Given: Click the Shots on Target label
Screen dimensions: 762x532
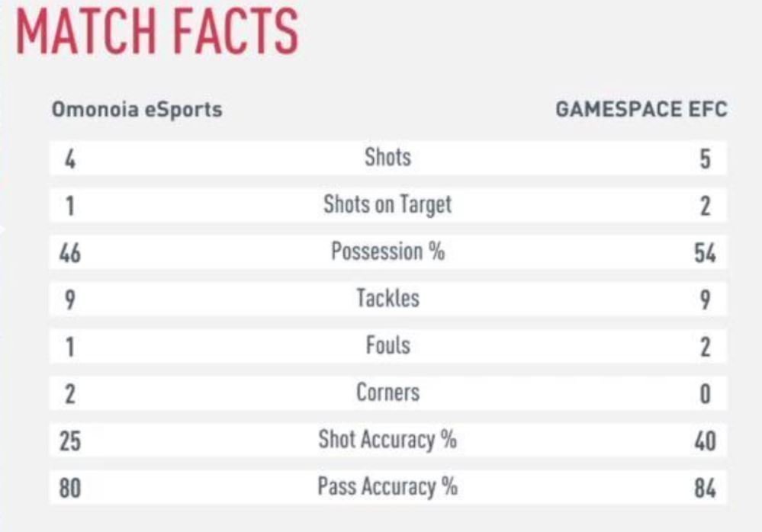Looking at the screenshot, I should point(387,205).
